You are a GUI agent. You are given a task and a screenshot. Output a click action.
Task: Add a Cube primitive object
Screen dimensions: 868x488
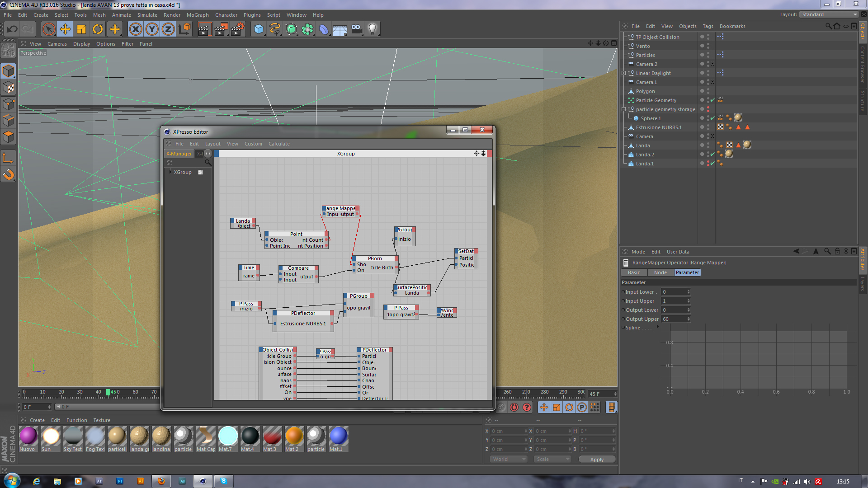pos(259,29)
